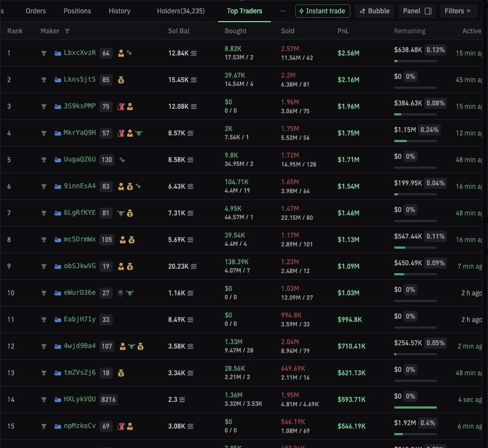This screenshot has width=488, height=448.
Task: Click PnL value $2.56M
Action: 348,53
